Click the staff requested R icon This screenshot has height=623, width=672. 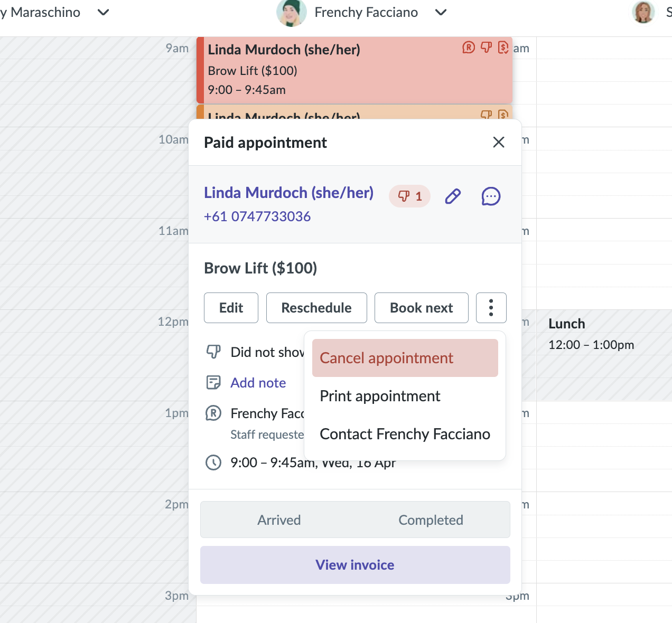(x=213, y=413)
